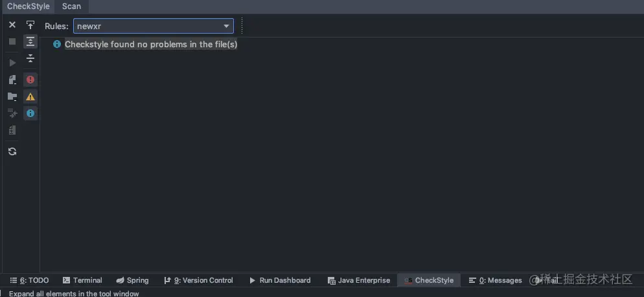
Task: Run Check Current File play icon
Action: (x=12, y=63)
